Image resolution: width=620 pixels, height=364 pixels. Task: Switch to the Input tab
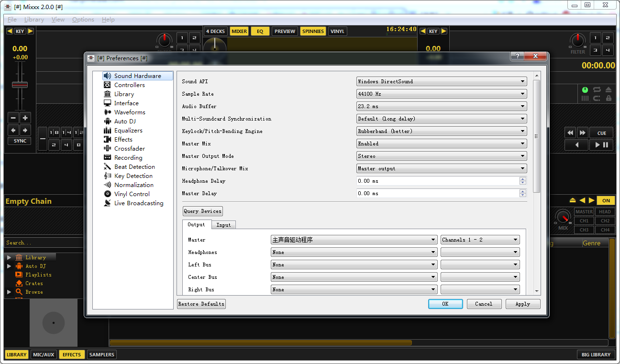(x=223, y=225)
